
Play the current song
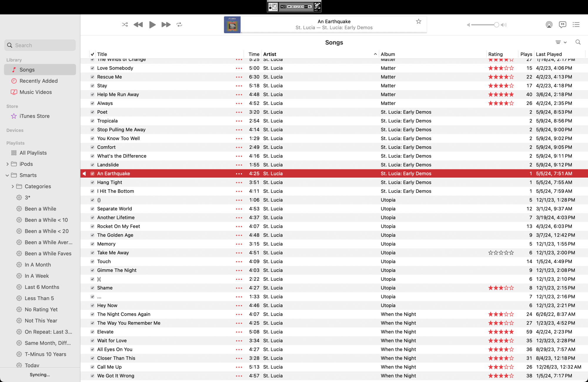click(x=152, y=25)
